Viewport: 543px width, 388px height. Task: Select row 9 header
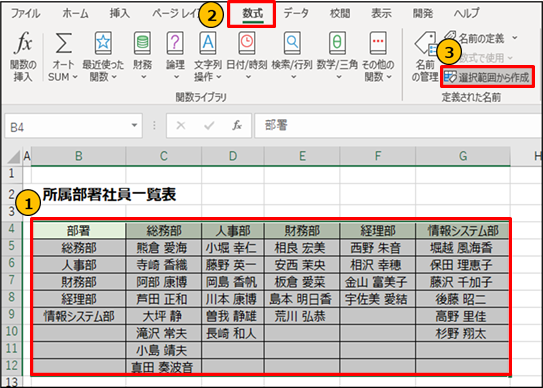[x=11, y=315]
